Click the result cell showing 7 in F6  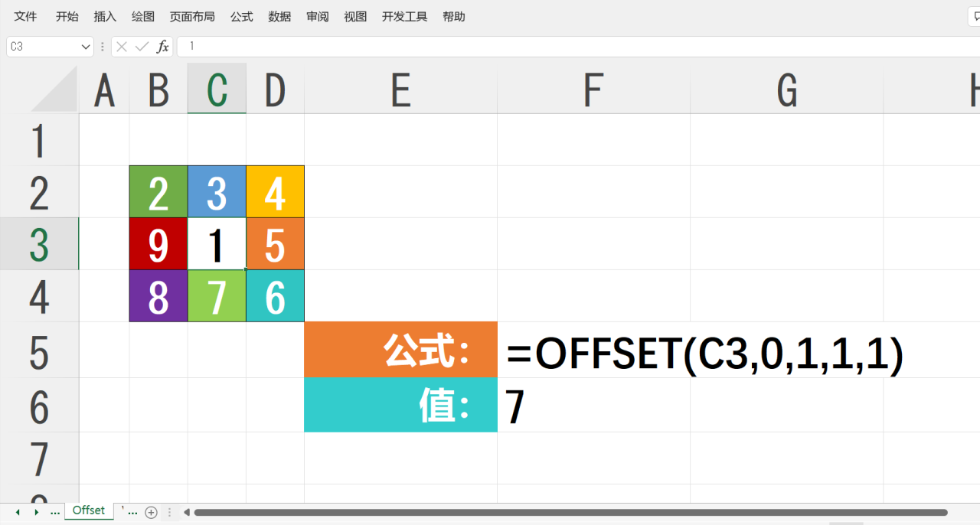593,405
